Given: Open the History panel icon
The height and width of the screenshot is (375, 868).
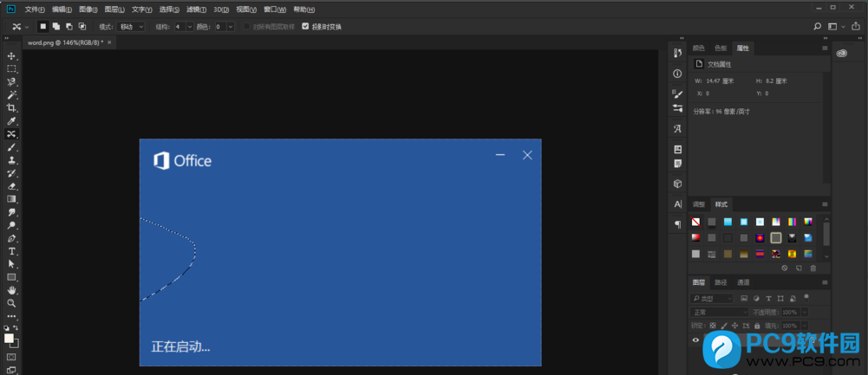Looking at the screenshot, I should (677, 53).
